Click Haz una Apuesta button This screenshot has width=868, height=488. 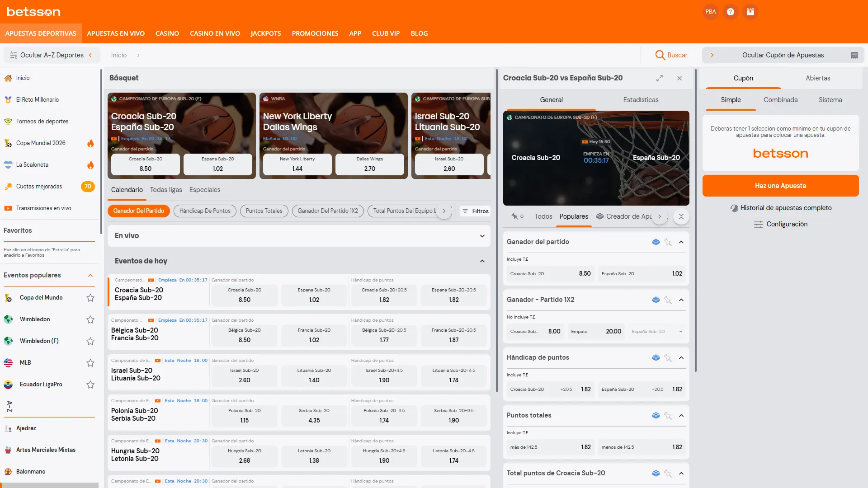click(x=780, y=186)
